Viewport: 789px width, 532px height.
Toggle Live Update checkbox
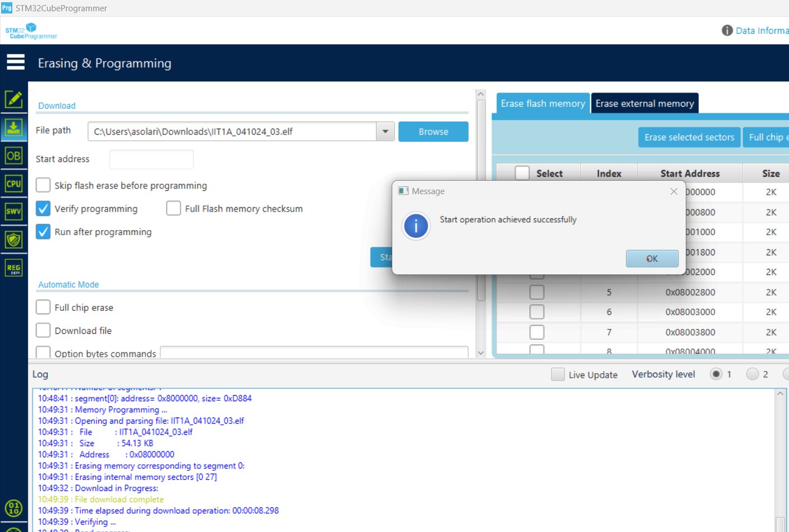click(x=558, y=374)
